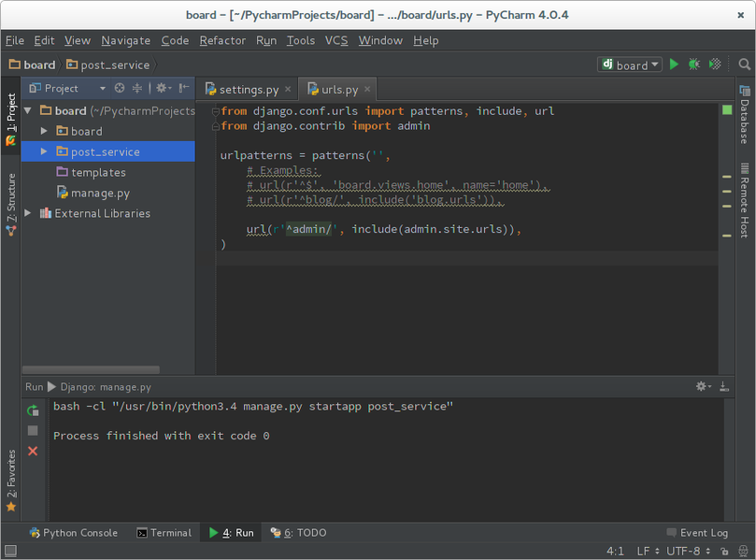756x560 pixels.
Task: Open the Navigate menu
Action: (x=126, y=40)
